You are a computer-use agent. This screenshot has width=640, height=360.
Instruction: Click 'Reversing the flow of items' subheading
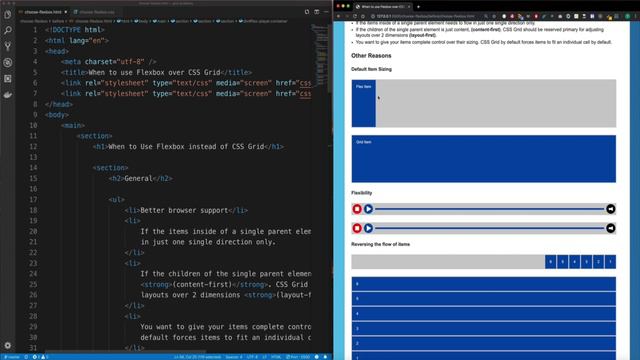380,244
